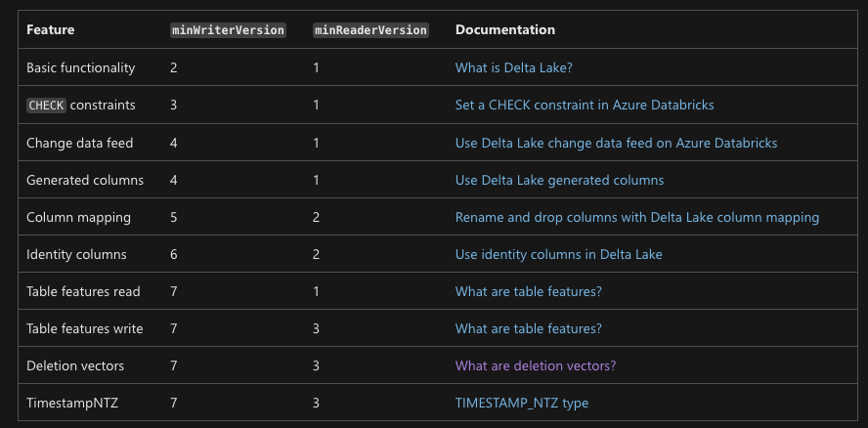Select the 'Generated columns' feature cell

coord(85,180)
